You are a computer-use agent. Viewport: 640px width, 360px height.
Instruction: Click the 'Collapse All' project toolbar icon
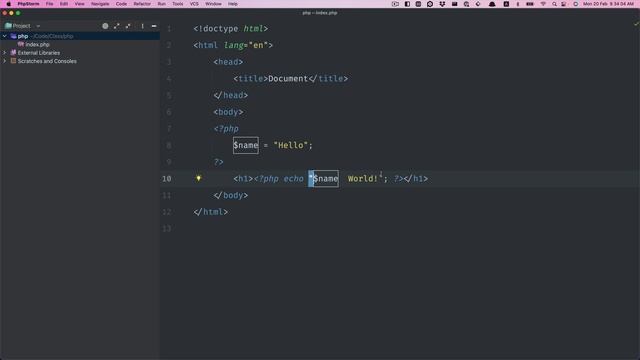tap(128, 26)
